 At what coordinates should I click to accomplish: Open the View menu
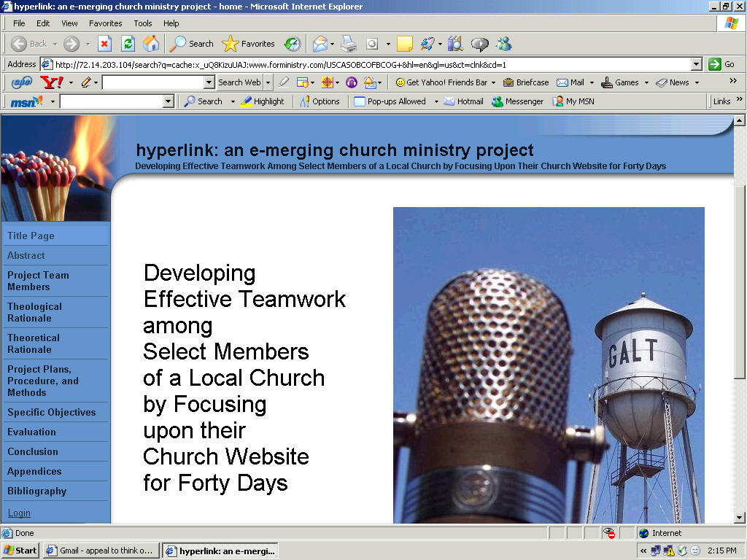pos(69,23)
